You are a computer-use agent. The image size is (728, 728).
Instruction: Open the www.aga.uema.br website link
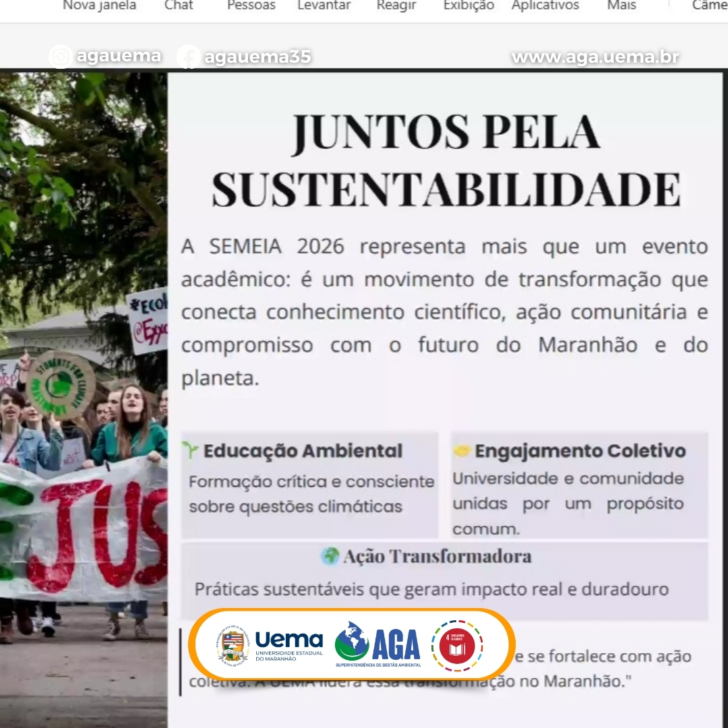click(595, 57)
